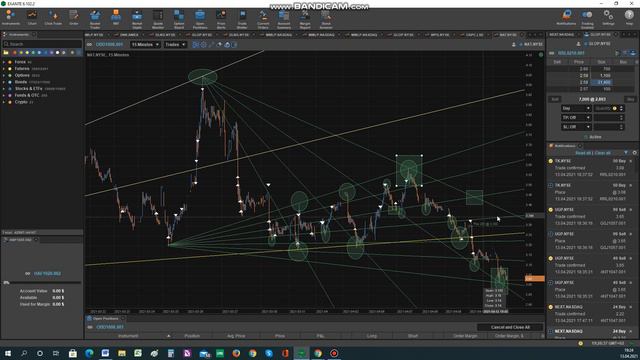Click the Buy button in order panel
The width and height of the screenshot is (640, 360).
(631, 99)
